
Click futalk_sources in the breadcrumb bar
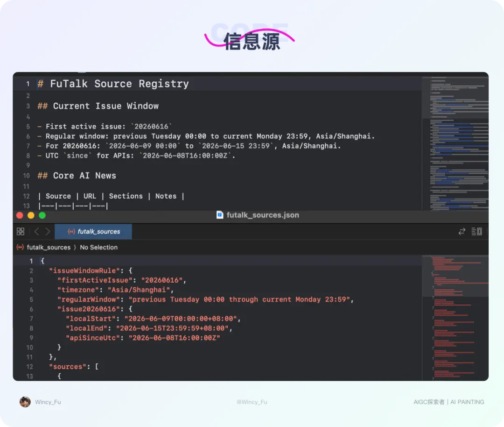click(49, 248)
